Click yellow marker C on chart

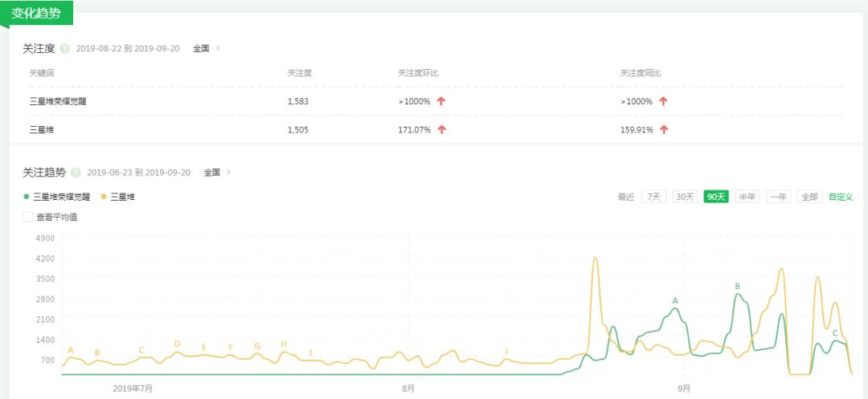pyautogui.click(x=141, y=350)
